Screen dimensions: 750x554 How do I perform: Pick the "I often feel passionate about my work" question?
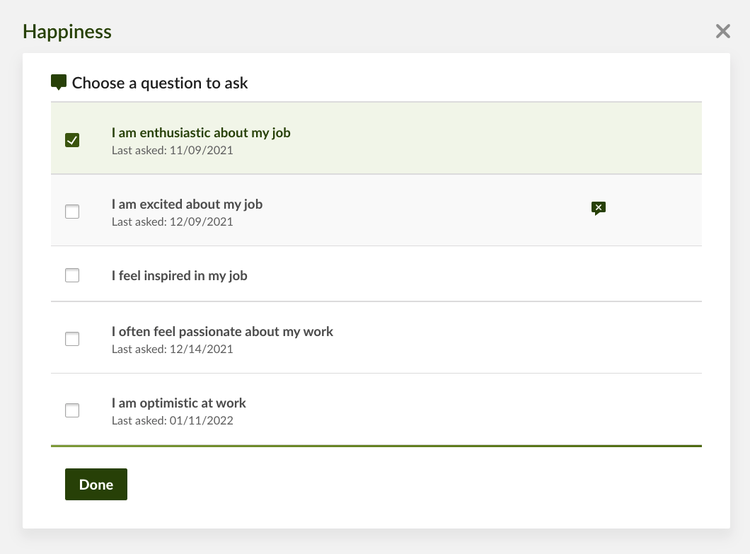tap(222, 332)
